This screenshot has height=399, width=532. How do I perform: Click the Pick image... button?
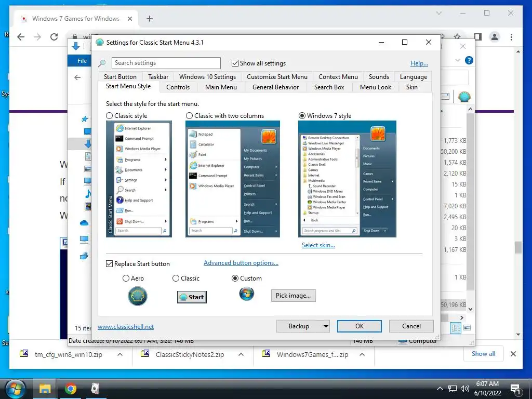293,296
